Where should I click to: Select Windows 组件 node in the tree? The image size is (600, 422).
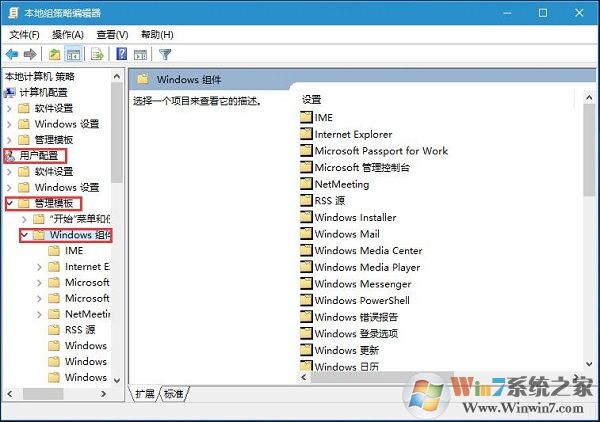(x=72, y=235)
